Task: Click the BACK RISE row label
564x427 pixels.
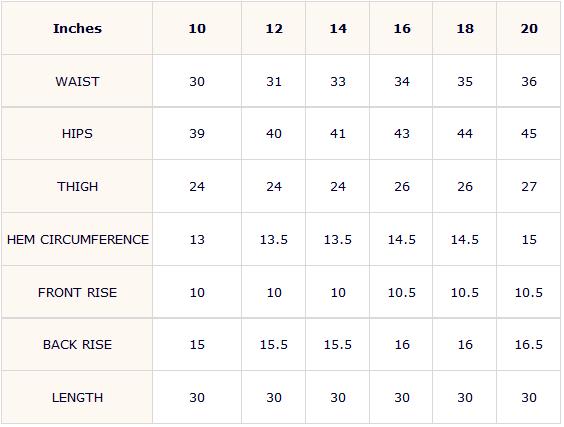Action: [x=77, y=345]
